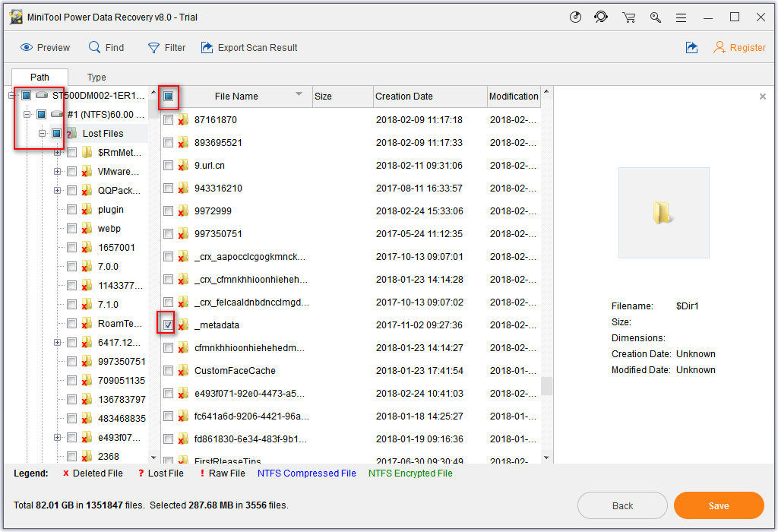Expand the e493f07... tree folder
778x532 pixels.
click(x=58, y=437)
